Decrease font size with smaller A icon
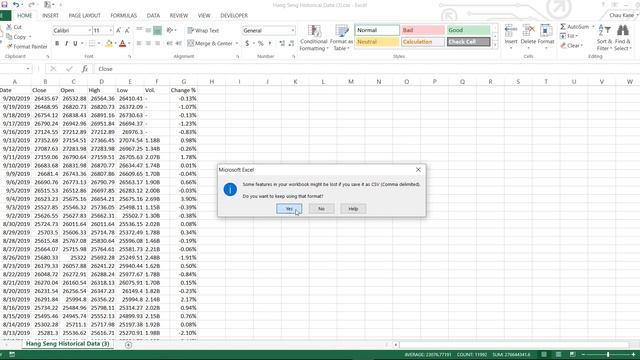Viewport: 640px width, 360px height. [127, 31]
